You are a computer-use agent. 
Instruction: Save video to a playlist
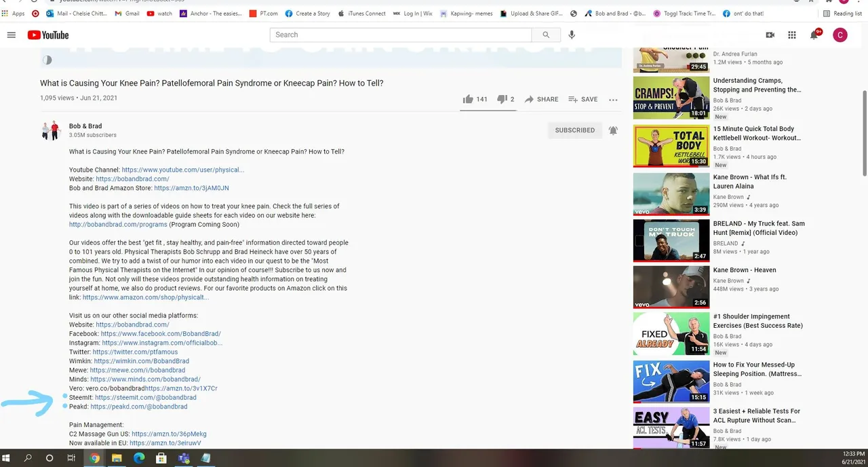coord(583,99)
